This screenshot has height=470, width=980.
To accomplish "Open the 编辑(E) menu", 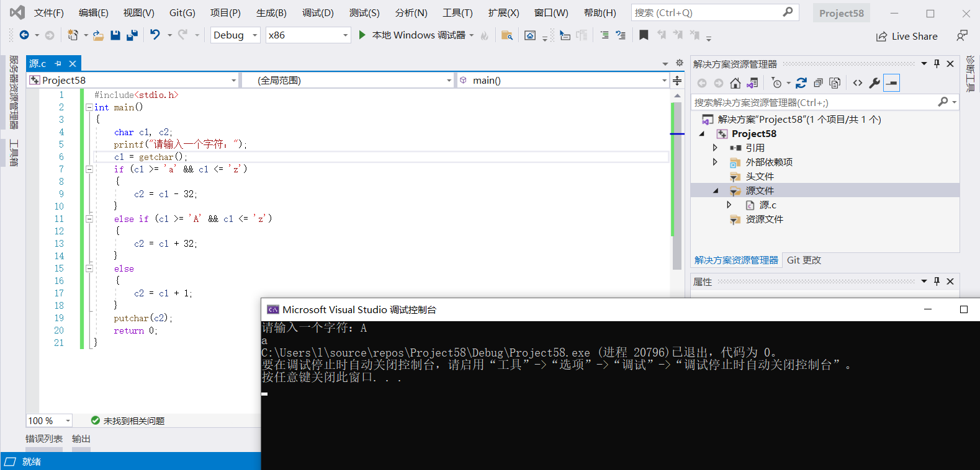I will point(93,12).
